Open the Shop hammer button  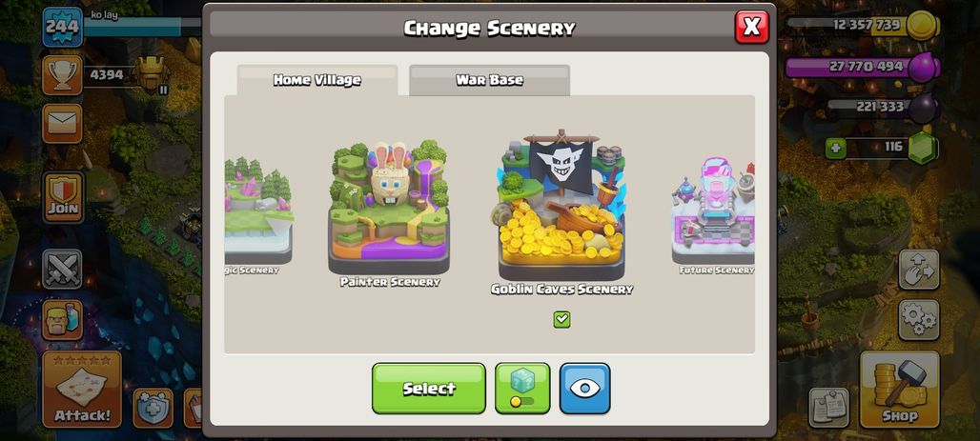pos(900,390)
